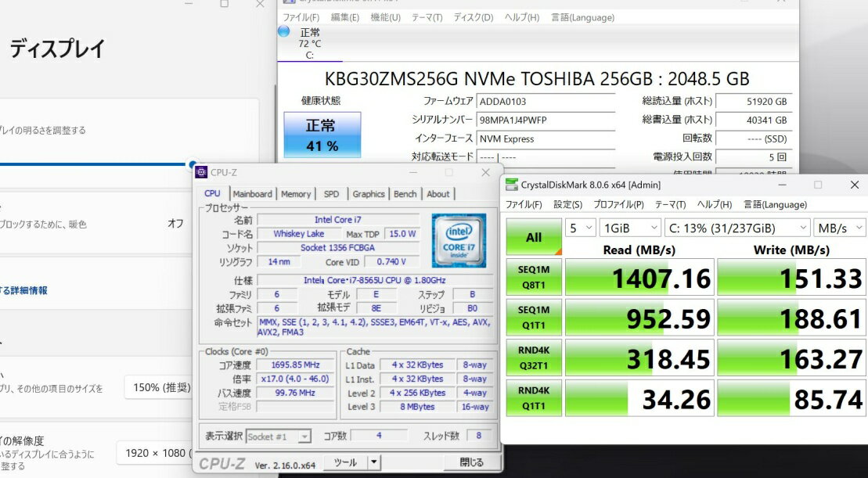868x478 pixels.
Task: Click the 閉じる button in CPU-Z
Action: click(x=471, y=462)
